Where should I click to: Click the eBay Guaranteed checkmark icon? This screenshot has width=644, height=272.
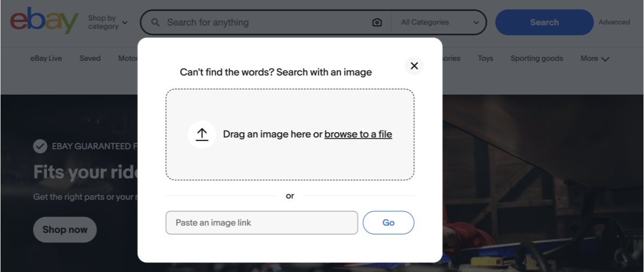click(x=40, y=146)
